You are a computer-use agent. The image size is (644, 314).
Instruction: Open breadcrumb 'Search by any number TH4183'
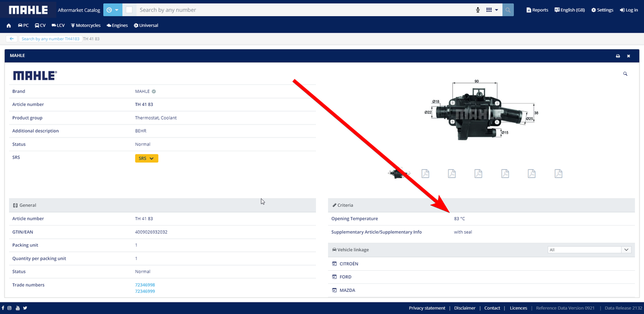click(x=50, y=39)
